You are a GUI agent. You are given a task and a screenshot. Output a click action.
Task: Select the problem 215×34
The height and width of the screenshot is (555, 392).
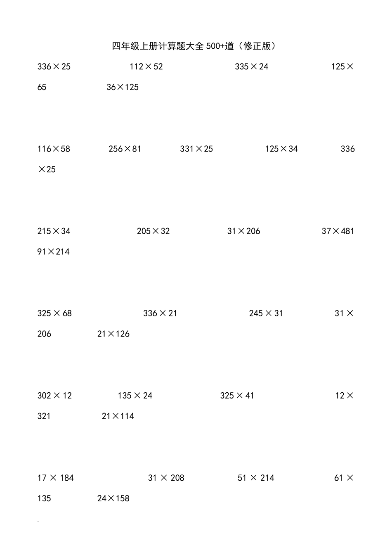54,231
